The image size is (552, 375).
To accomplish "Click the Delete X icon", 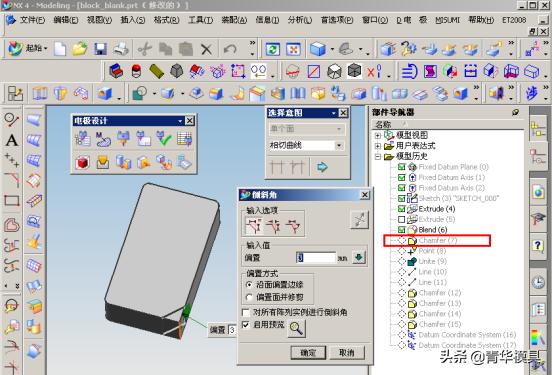I will coord(206,49).
